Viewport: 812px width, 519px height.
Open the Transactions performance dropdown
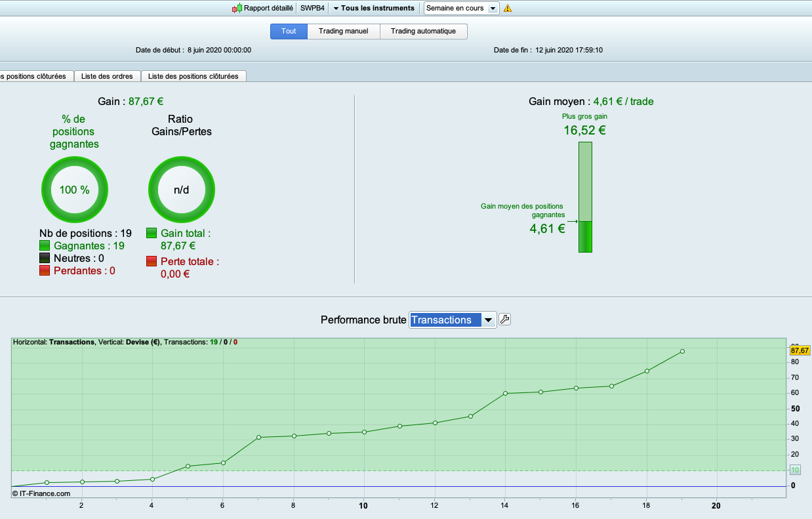pyautogui.click(x=453, y=320)
